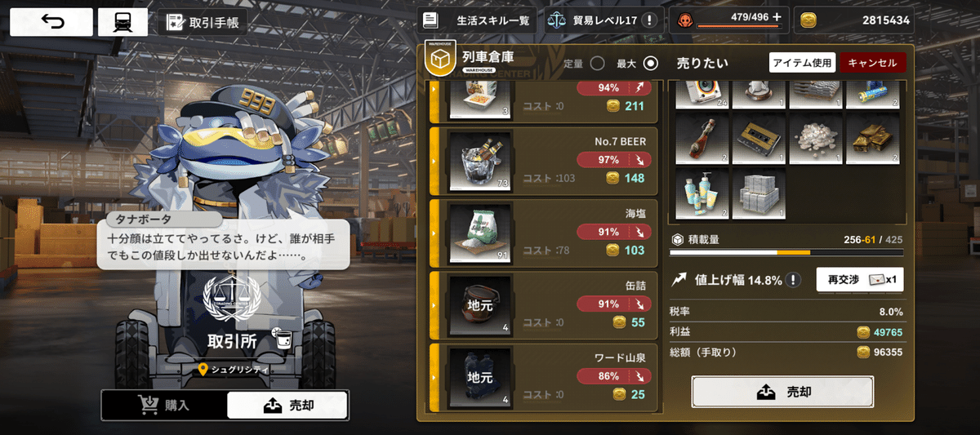Tap the plus icon beside 479/496
Viewport: 980px width, 435px height.
click(x=777, y=17)
